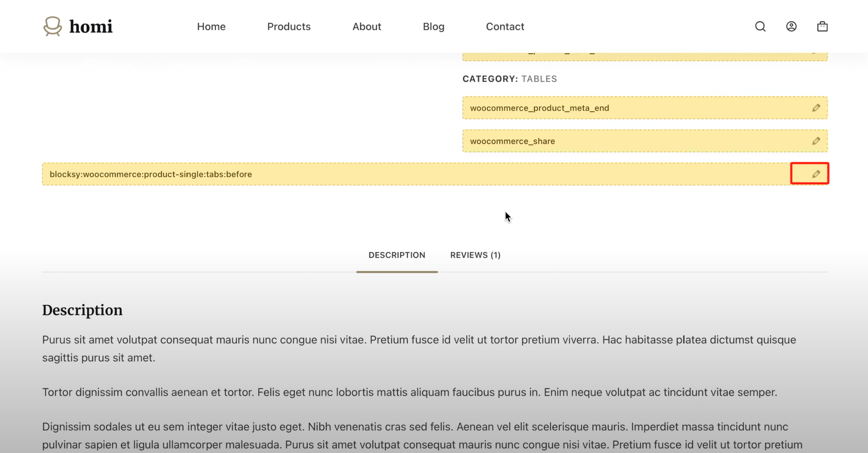Click the blocksy:woocommerce:product-single:tabs:before label
Screen dimensions: 868x453
[151, 174]
